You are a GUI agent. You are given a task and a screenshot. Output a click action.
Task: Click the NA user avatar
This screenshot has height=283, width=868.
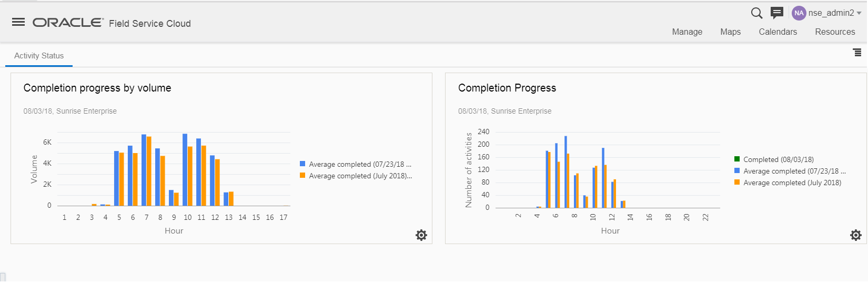click(799, 13)
